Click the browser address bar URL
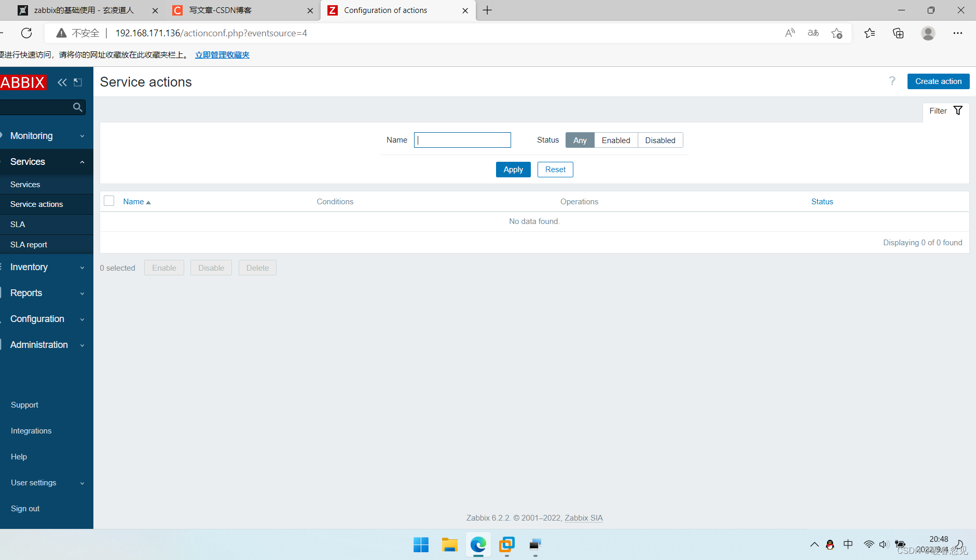 coord(211,33)
